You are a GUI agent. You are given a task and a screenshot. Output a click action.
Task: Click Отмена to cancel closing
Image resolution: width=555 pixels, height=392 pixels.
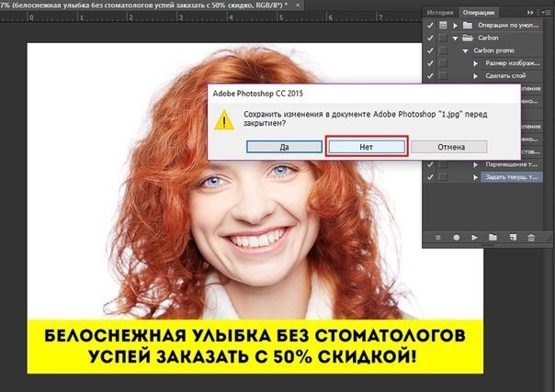(x=449, y=147)
